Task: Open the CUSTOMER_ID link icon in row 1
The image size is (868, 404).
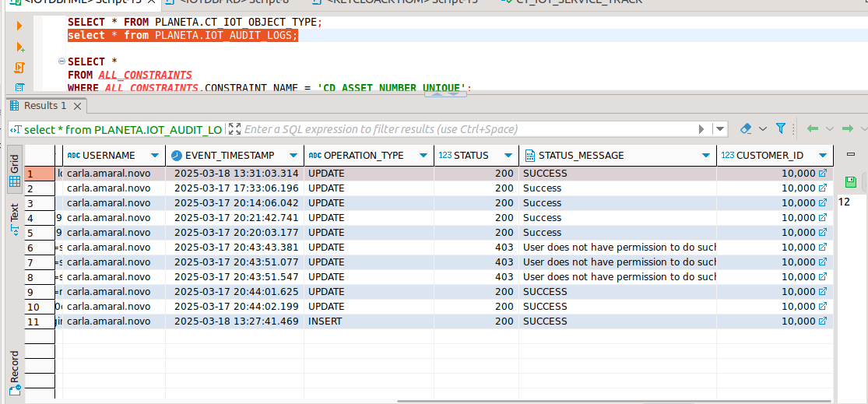Action: click(823, 174)
